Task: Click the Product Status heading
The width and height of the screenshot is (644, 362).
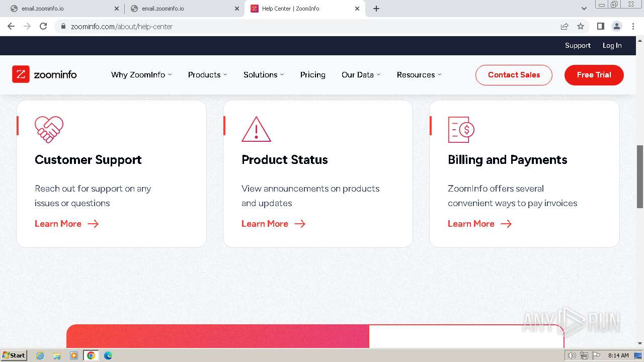Action: tap(285, 160)
